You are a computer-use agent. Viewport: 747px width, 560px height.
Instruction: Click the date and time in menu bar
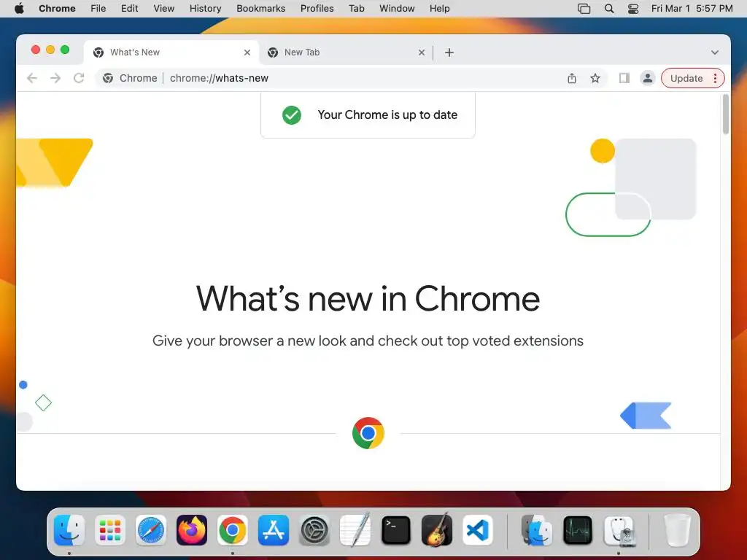point(692,9)
